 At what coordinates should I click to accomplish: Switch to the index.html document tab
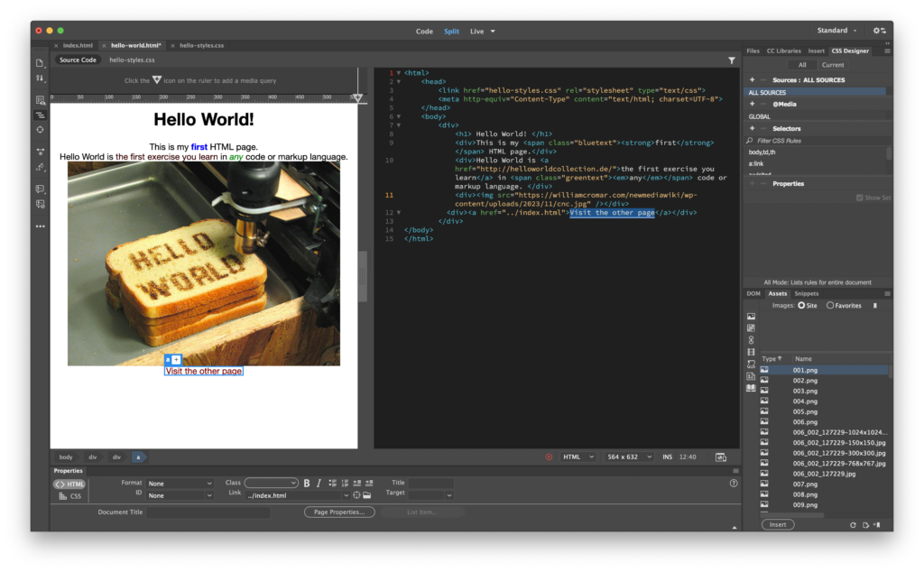pos(78,45)
